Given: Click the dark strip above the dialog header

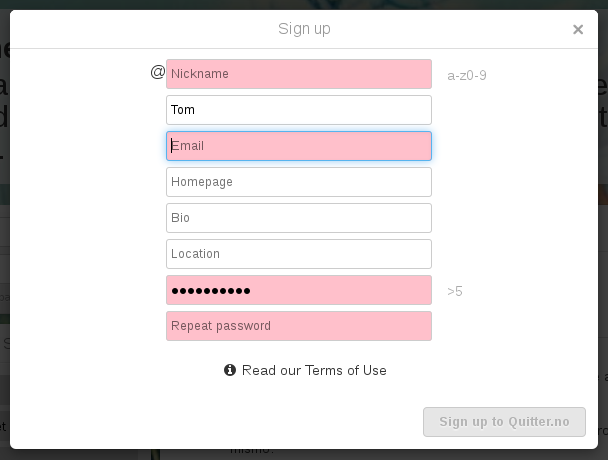Looking at the screenshot, I should (x=304, y=5).
